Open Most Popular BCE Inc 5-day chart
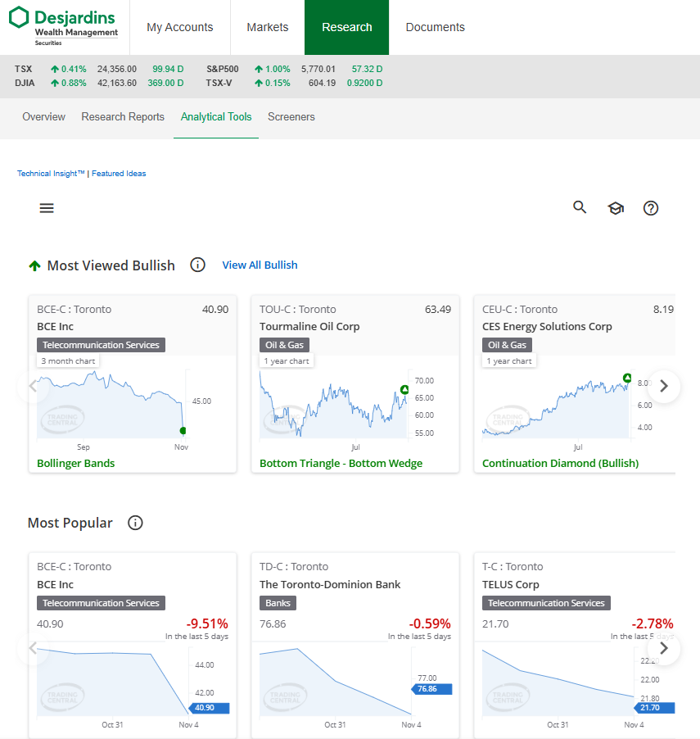The height and width of the screenshot is (739, 700). [113, 682]
